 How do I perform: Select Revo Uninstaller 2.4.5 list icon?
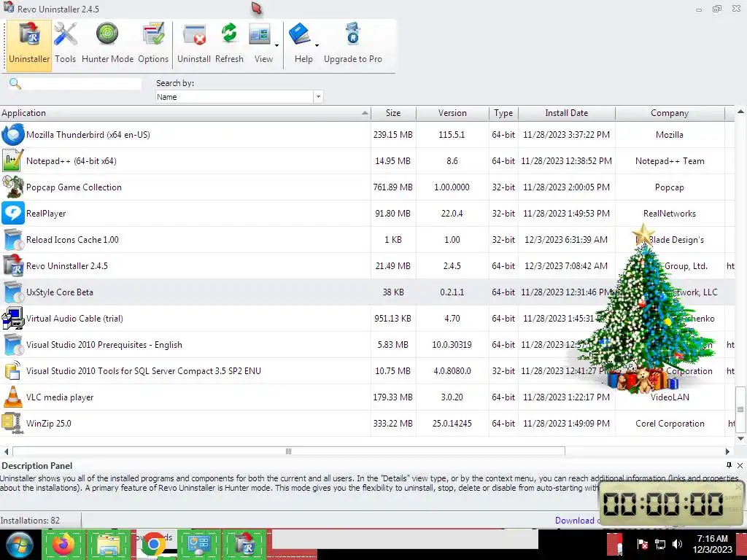(13, 265)
